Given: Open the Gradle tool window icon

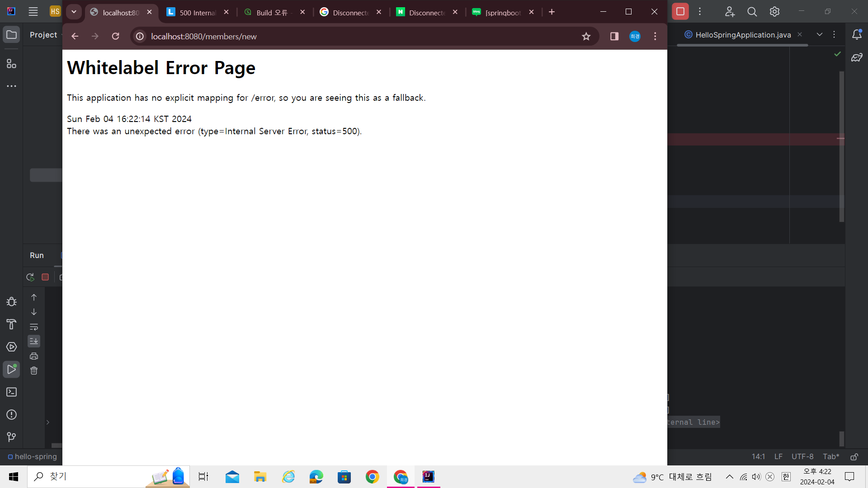Looking at the screenshot, I should click(x=857, y=57).
